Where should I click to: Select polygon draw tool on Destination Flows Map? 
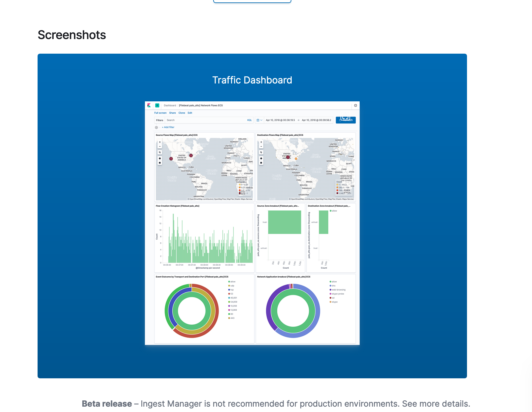pos(261,158)
